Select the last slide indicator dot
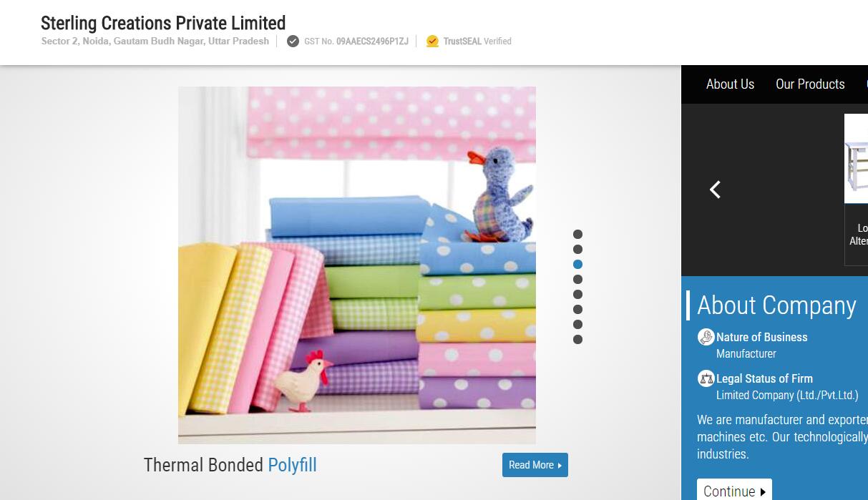 pyautogui.click(x=577, y=340)
